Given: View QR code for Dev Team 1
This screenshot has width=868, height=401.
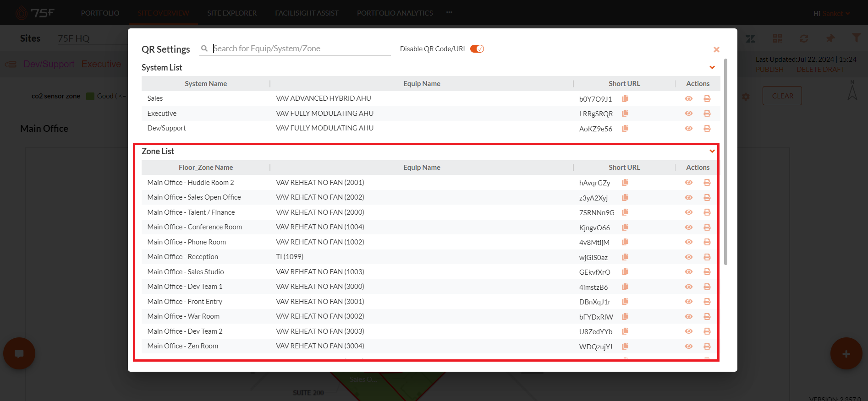Looking at the screenshot, I should 689,287.
